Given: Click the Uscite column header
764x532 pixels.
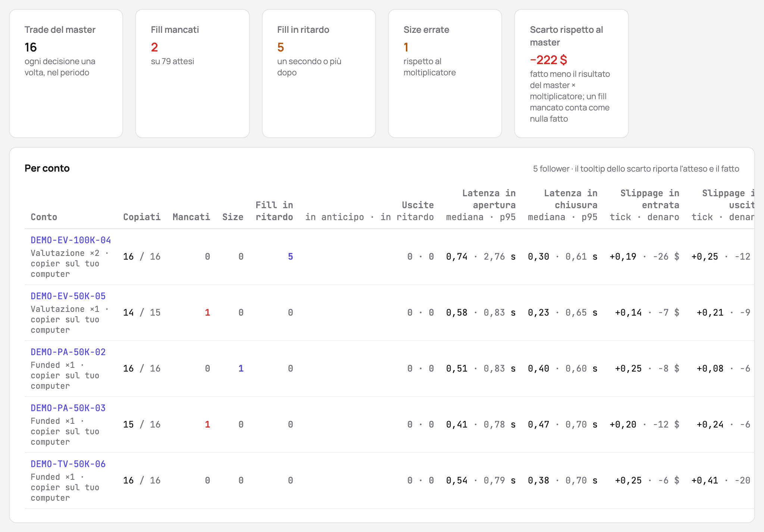Looking at the screenshot, I should pyautogui.click(x=369, y=211).
